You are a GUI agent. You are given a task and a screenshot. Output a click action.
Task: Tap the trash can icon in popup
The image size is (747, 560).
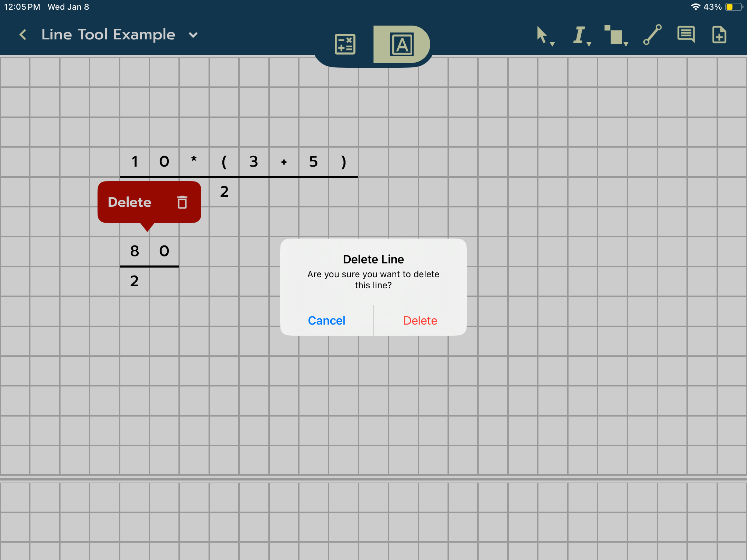(x=182, y=202)
